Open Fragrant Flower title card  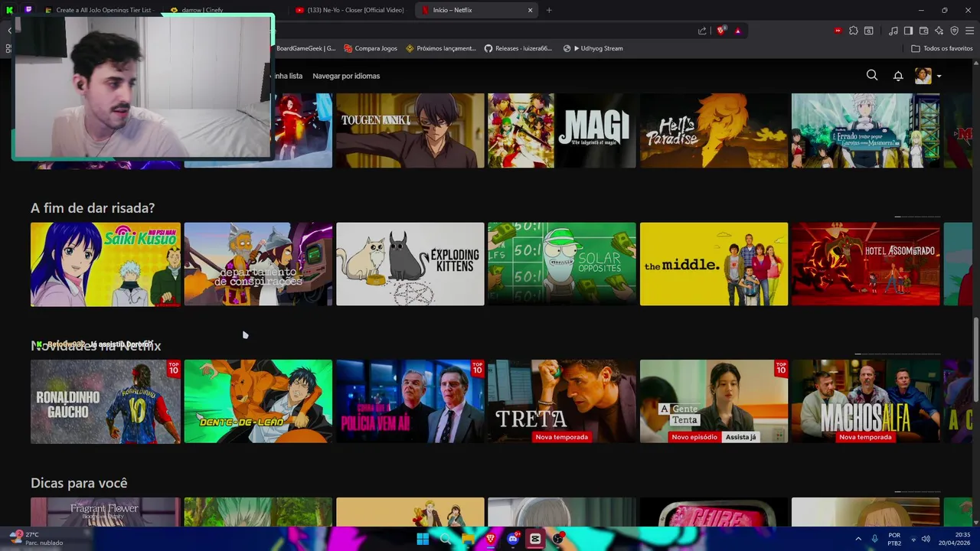pos(105,512)
